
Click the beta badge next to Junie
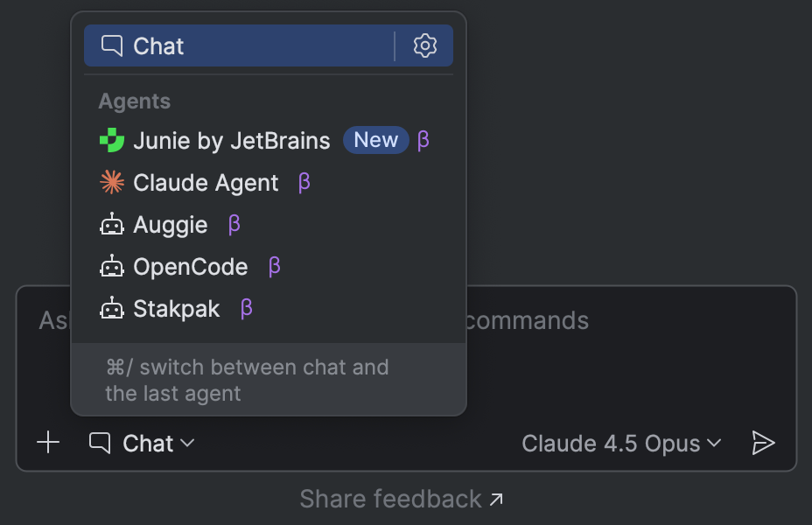(423, 140)
